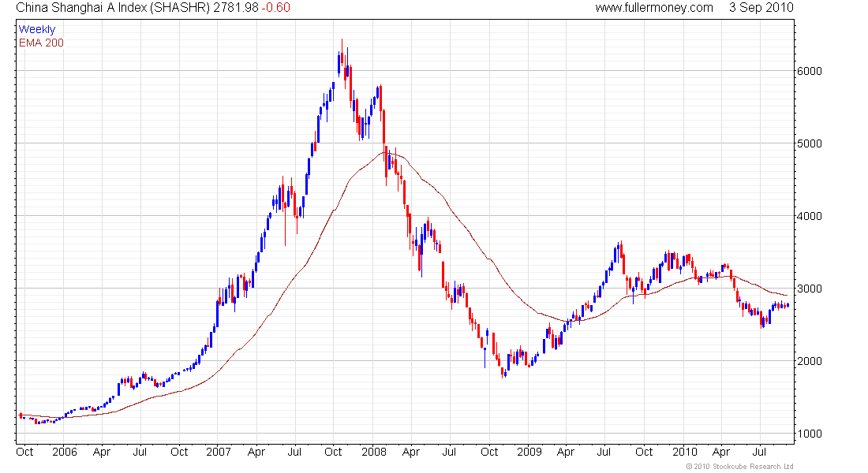This screenshot has height=473, width=868.
Task: Click the 2008 year axis label
Action: [374, 452]
